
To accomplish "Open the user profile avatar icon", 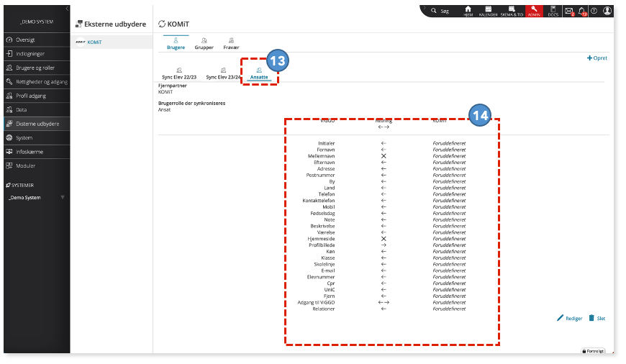I will point(607,11).
